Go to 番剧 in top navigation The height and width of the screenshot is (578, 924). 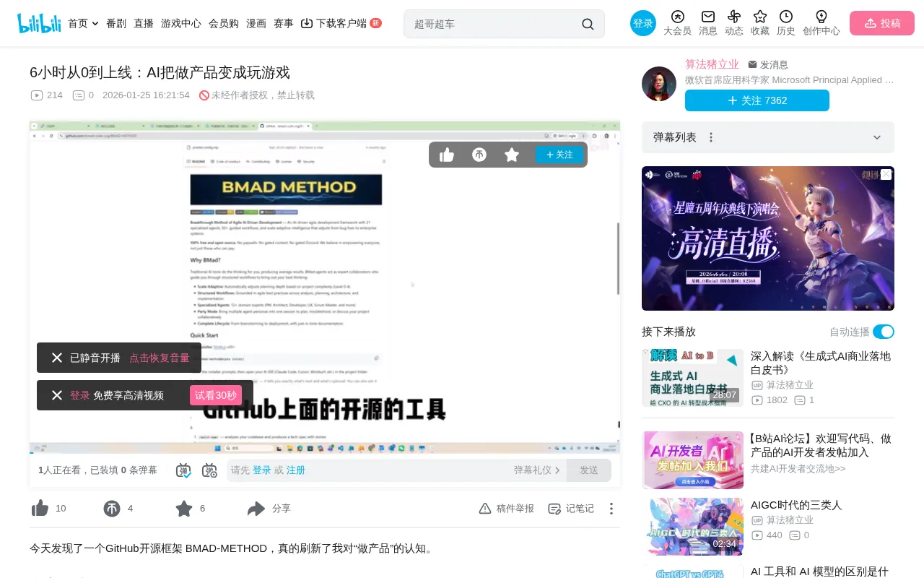pos(116,23)
